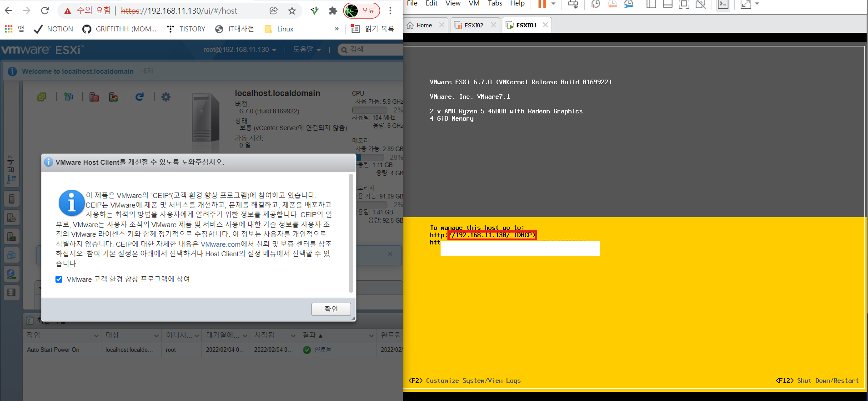Open the 결과 column dropdown arrow

point(371,335)
